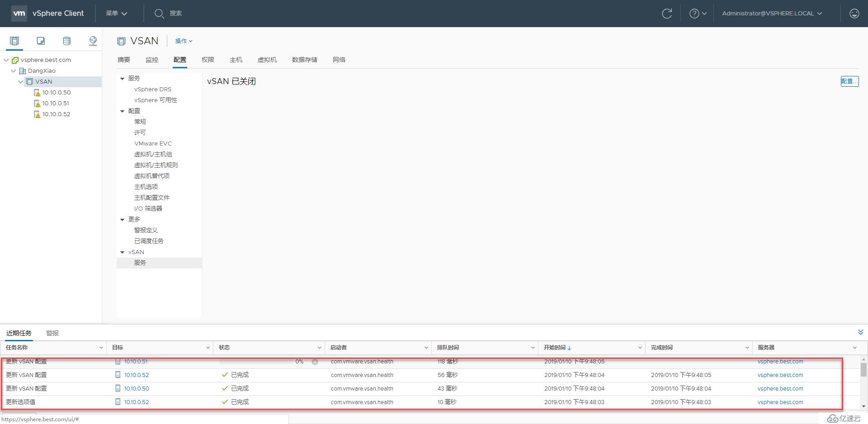This screenshot has width=868, height=424.
Task: Switch to the 权限 tab
Action: pyautogui.click(x=208, y=60)
